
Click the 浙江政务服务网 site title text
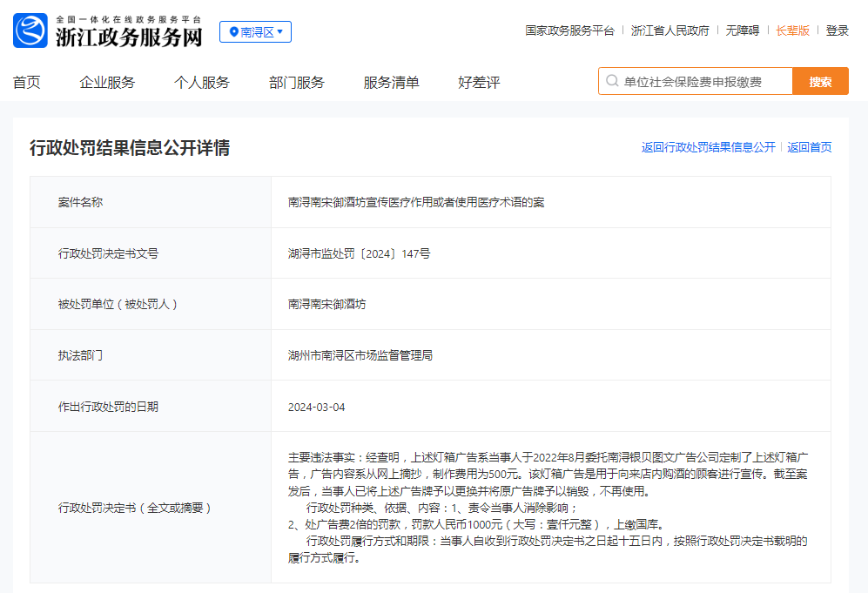tap(129, 37)
